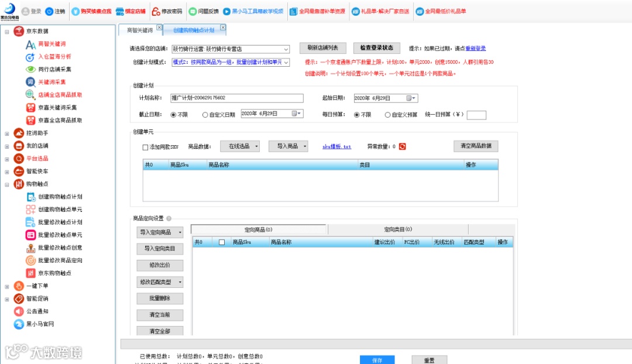632x364 pixels.
Task: Click the 智能快车 node icon
Action: click(x=19, y=171)
